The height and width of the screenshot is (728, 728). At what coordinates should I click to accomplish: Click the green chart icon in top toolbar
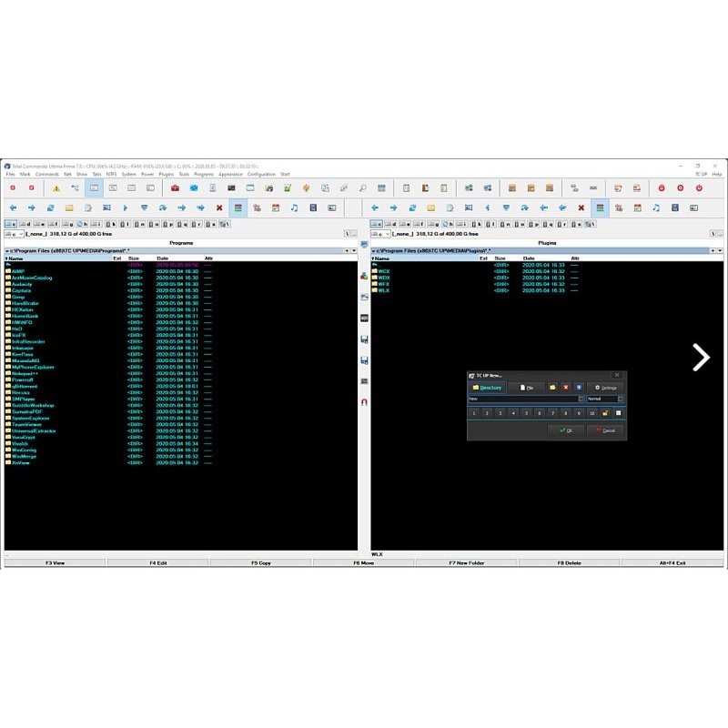click(288, 188)
